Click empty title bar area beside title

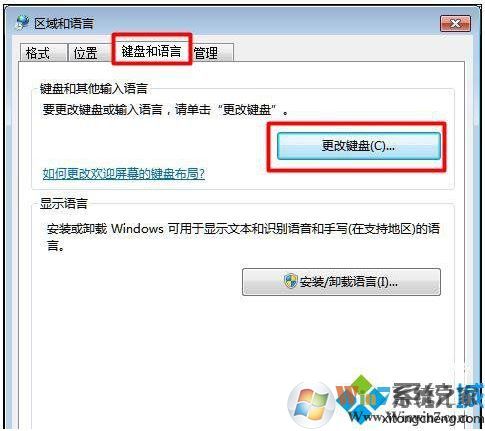267,23
